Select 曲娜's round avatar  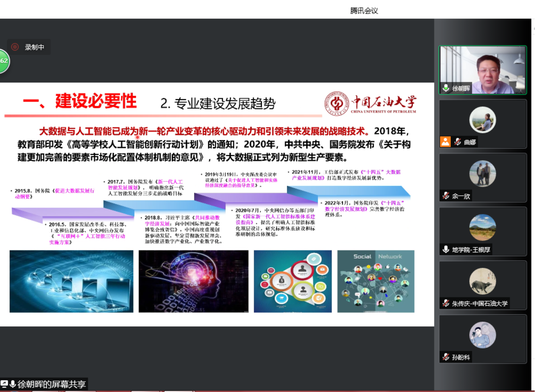point(482,120)
